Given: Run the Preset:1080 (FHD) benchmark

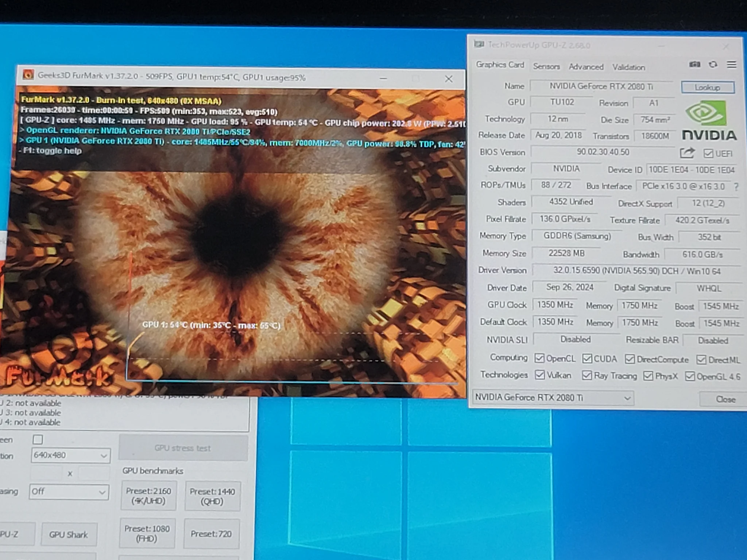Looking at the screenshot, I should point(147,533).
